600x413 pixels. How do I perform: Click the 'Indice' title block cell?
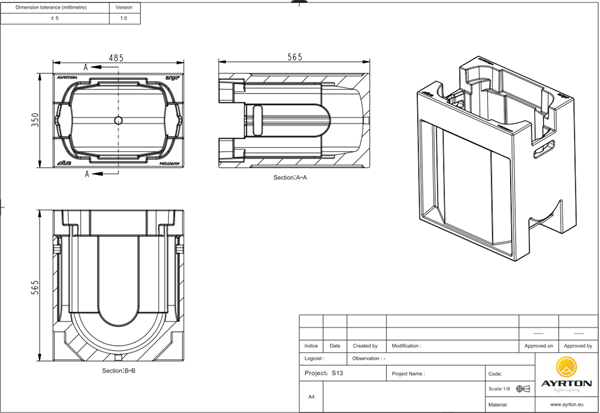pos(311,346)
